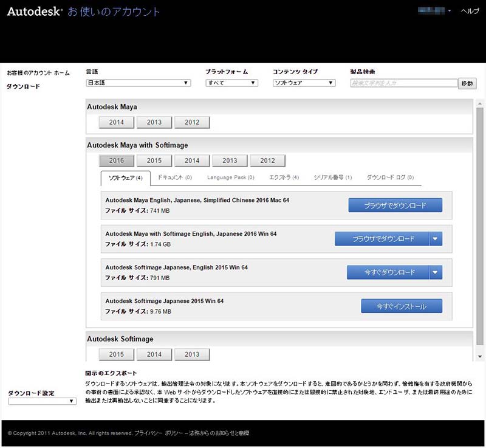Click the 移動 search button
Viewport: 486px width, 448px height.
click(x=467, y=83)
